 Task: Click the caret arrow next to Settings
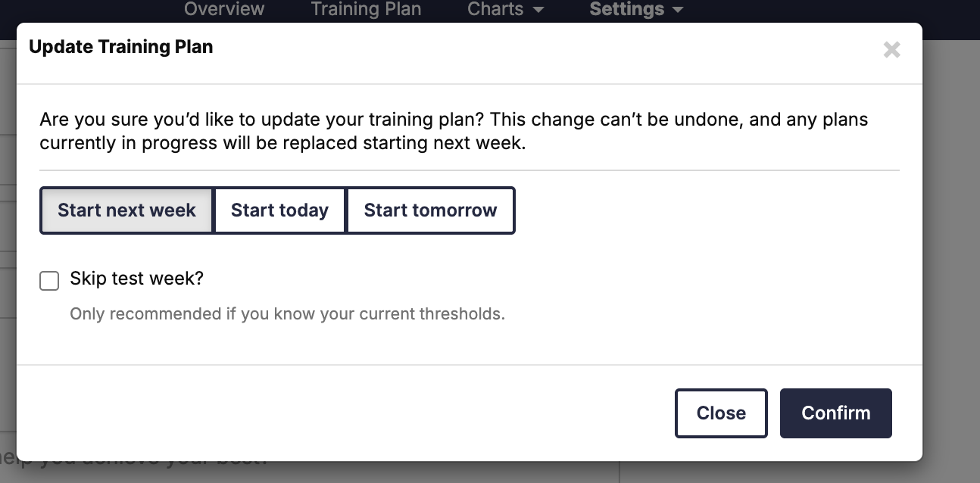[678, 10]
